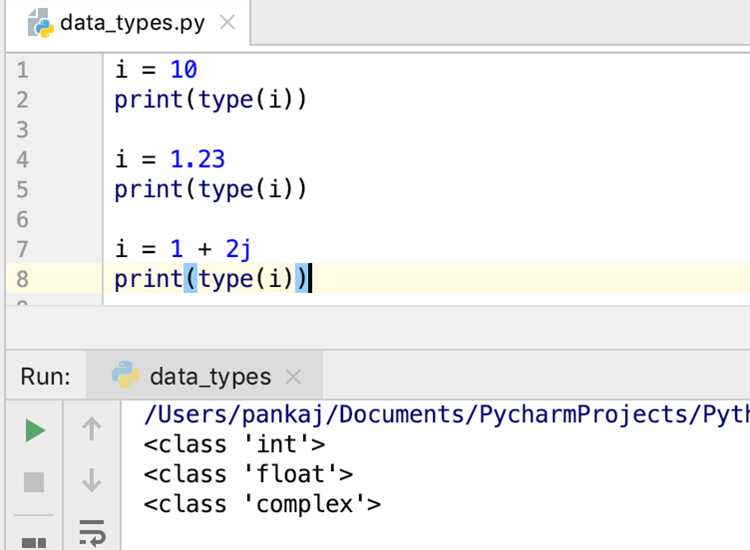The image size is (750, 550).
Task: Switch to the data_types run tab
Action: 210,377
